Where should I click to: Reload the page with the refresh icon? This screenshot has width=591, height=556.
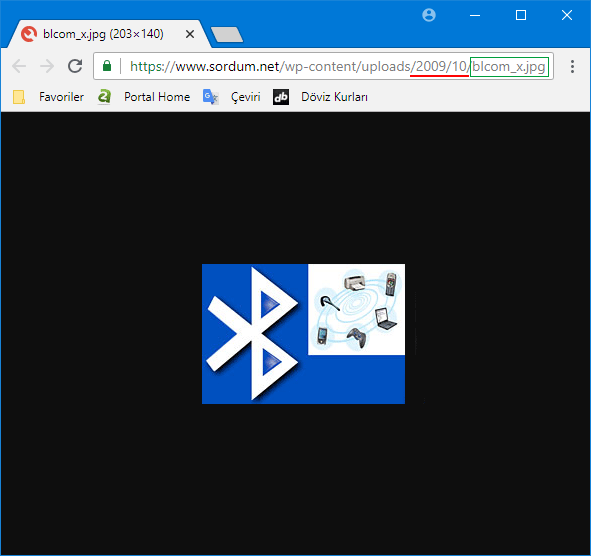click(75, 66)
